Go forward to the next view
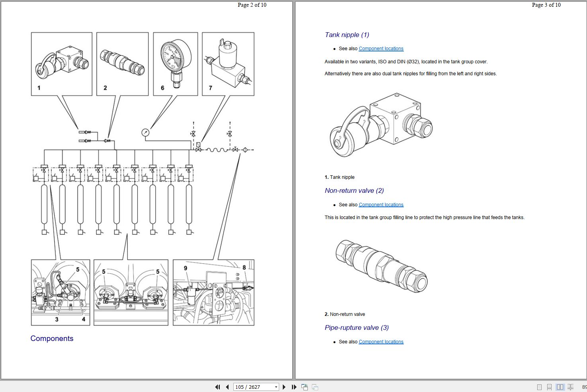This screenshot has height=392, width=587. 315,387
